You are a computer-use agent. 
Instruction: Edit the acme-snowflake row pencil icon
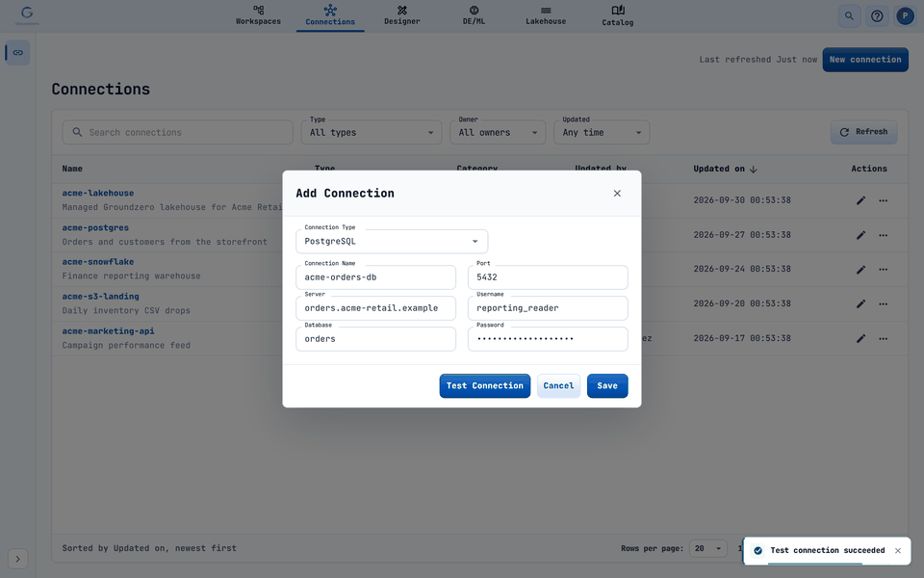(x=860, y=270)
